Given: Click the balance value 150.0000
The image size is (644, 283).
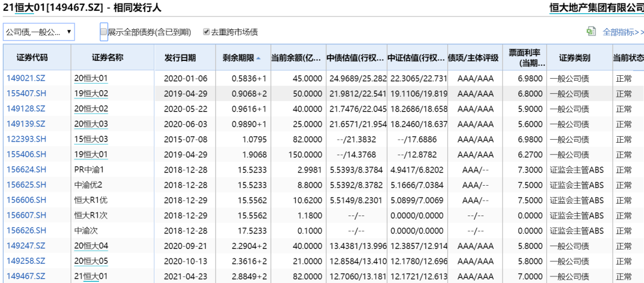Looking at the screenshot, I should [305, 155].
